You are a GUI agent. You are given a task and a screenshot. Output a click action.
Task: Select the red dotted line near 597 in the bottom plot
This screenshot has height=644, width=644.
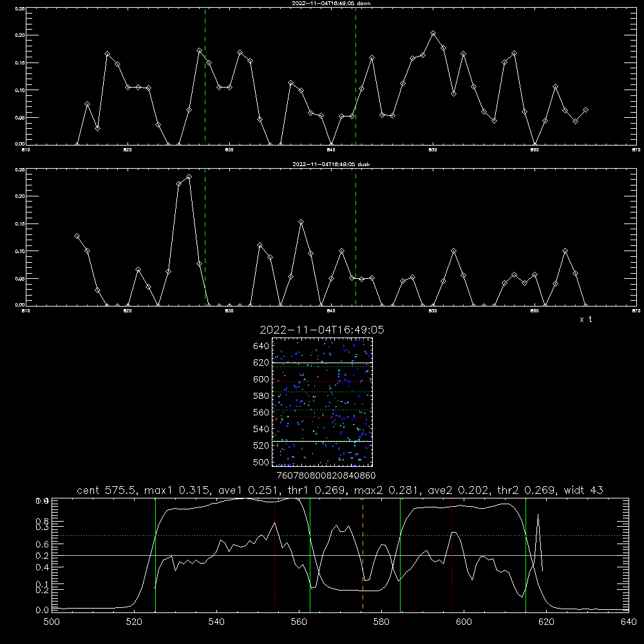click(x=452, y=554)
